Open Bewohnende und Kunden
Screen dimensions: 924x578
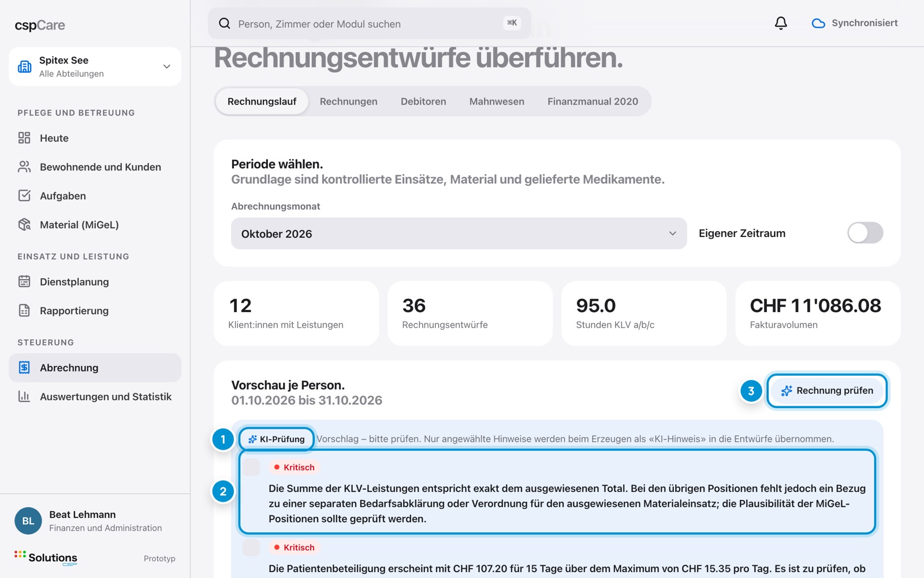(x=95, y=167)
